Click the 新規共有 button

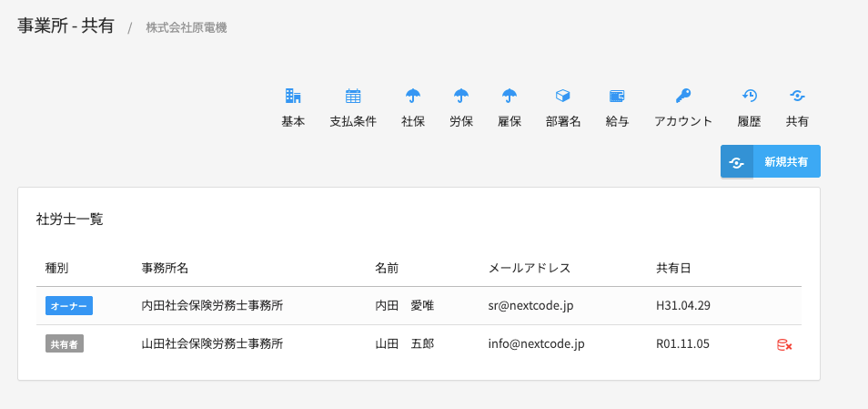770,162
